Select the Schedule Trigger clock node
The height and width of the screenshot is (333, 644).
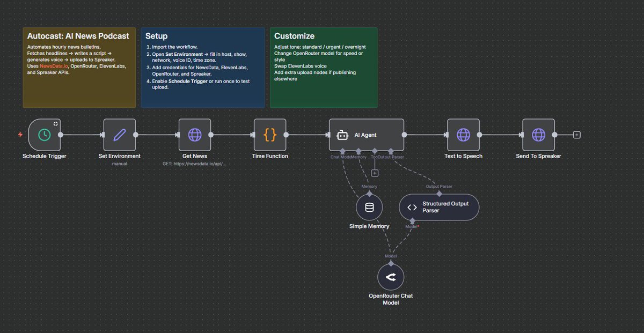(45, 135)
